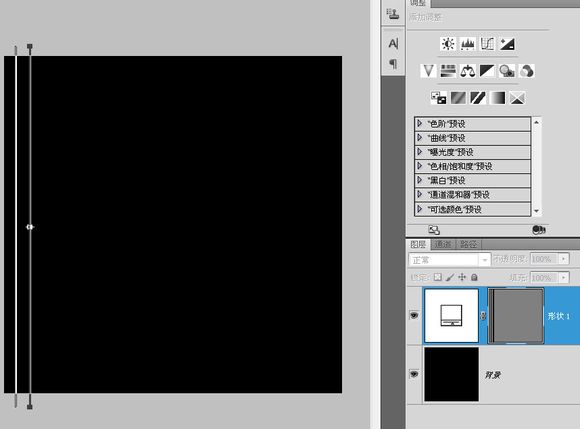This screenshot has height=429, width=580.
Task: Add a Black & White adjustment
Action: (487, 71)
